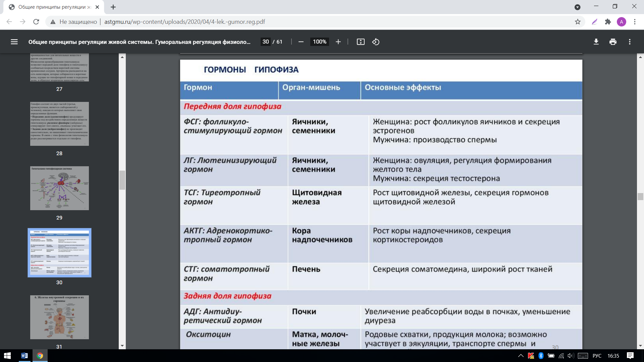Click the document title in PDF toolbar
Image resolution: width=644 pixels, height=362 pixels.
pos(139,42)
